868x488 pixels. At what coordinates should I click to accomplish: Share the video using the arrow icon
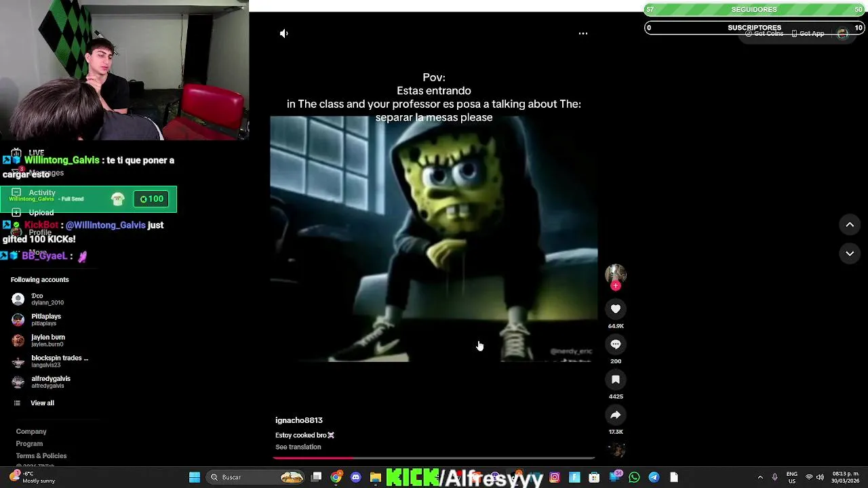[x=616, y=415]
